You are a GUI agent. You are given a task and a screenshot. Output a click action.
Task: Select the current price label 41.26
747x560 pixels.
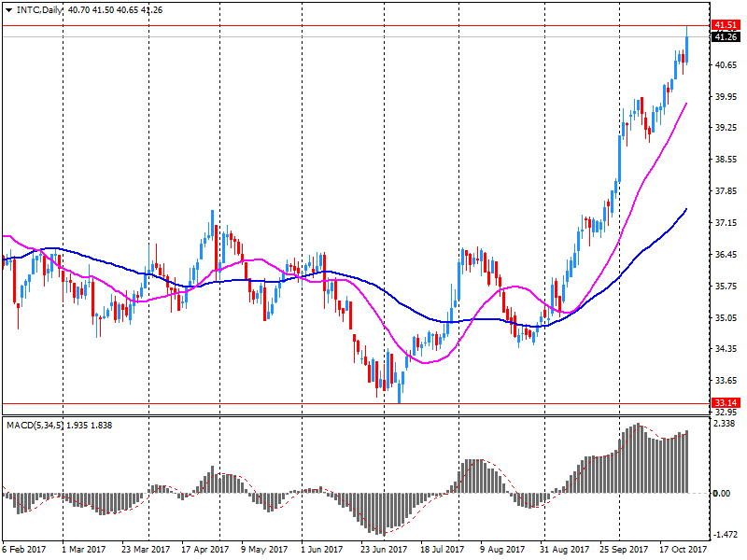pos(726,36)
